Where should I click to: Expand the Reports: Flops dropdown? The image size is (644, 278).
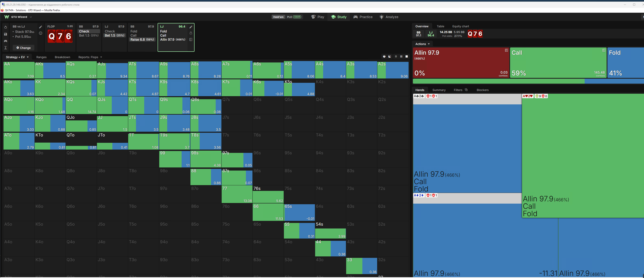tap(90, 57)
